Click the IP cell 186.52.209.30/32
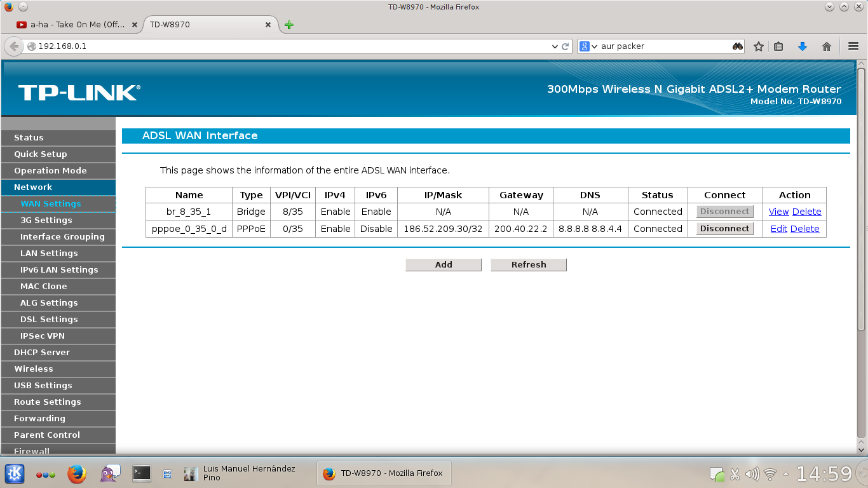 (443, 229)
